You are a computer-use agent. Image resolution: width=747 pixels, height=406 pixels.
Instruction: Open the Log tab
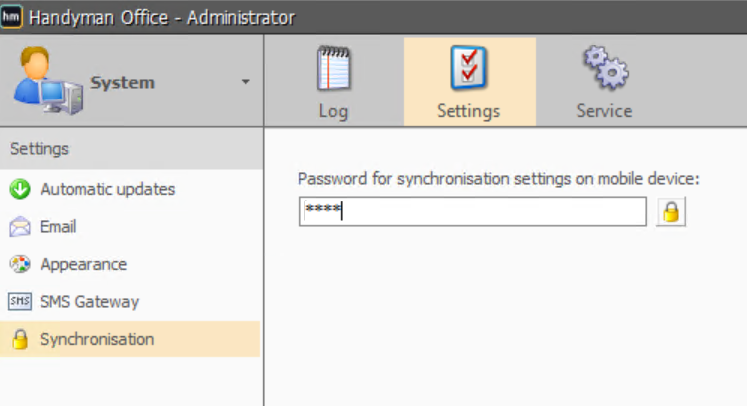tap(333, 82)
